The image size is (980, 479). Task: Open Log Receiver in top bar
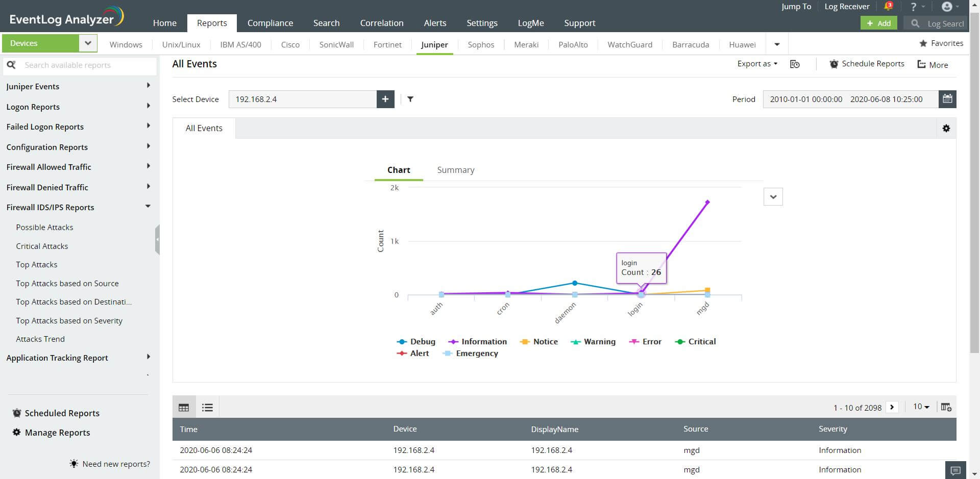[x=847, y=7]
